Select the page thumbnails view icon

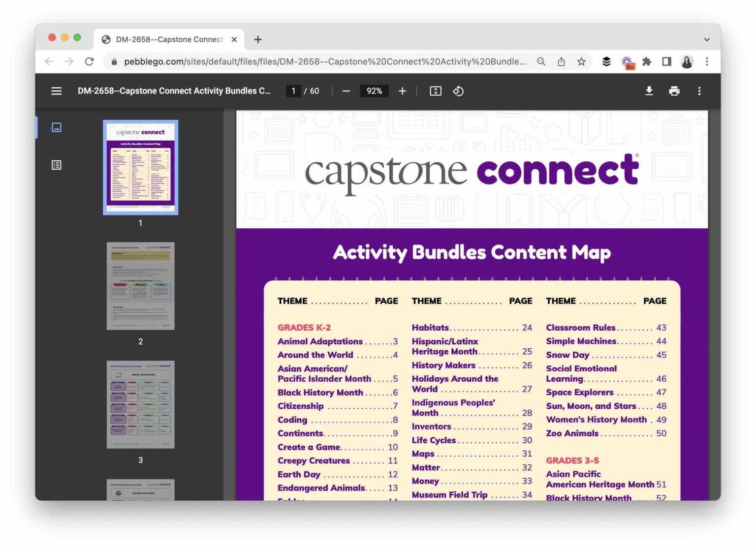[57, 127]
